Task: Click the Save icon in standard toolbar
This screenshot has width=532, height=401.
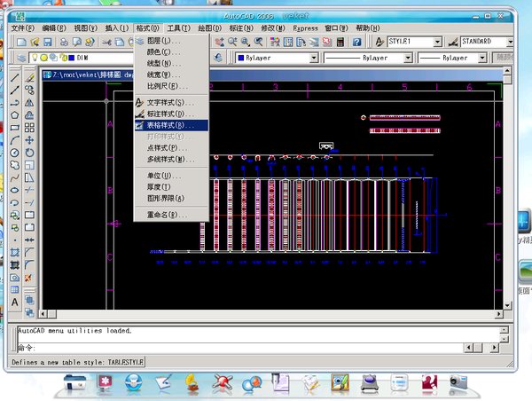Action: [47, 42]
